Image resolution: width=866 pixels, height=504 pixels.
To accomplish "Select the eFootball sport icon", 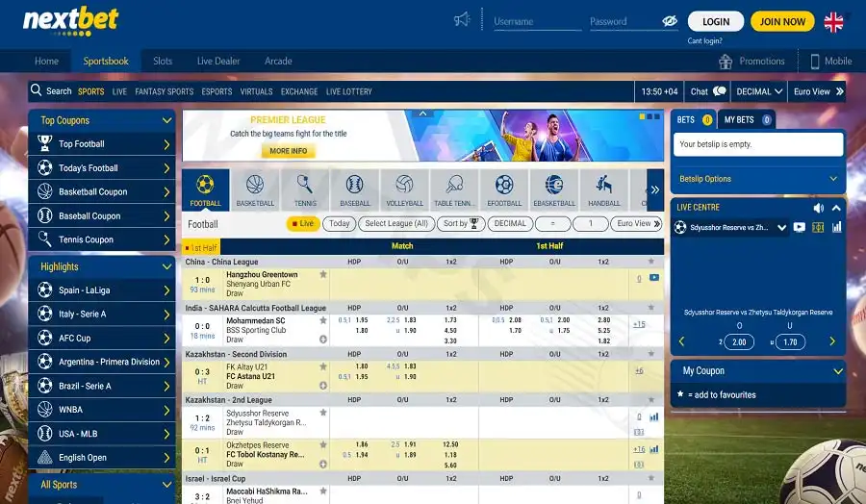I will 504,189.
